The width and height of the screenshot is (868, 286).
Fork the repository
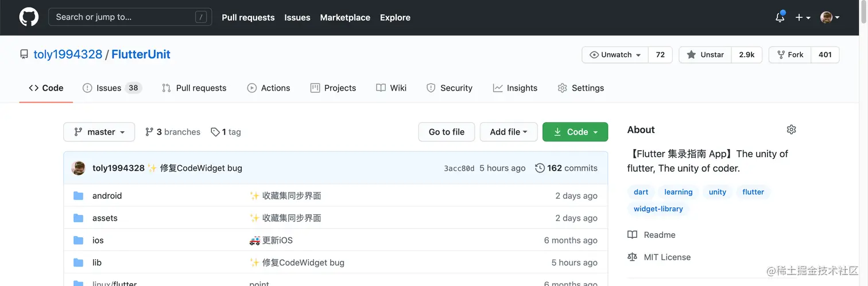coord(790,54)
